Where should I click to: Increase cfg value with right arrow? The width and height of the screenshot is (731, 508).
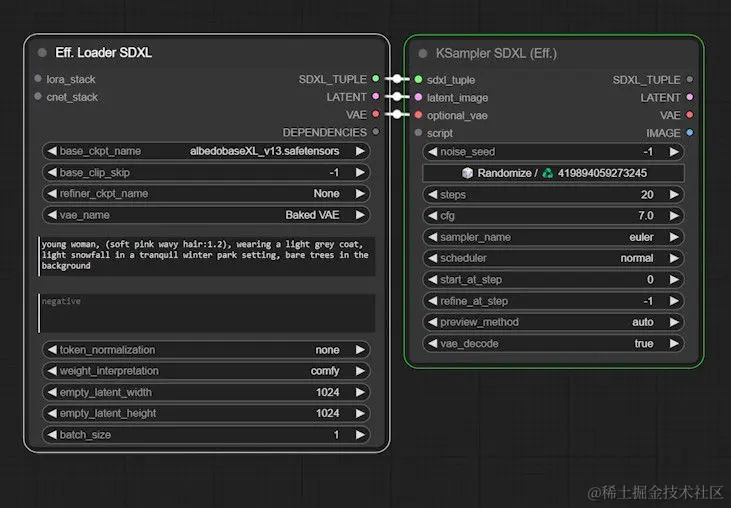click(x=674, y=216)
